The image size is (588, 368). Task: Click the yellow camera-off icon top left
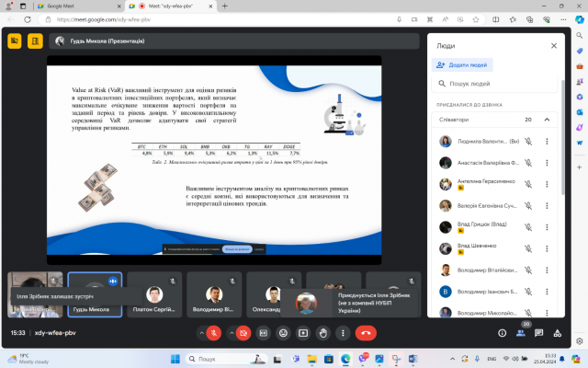(15, 40)
